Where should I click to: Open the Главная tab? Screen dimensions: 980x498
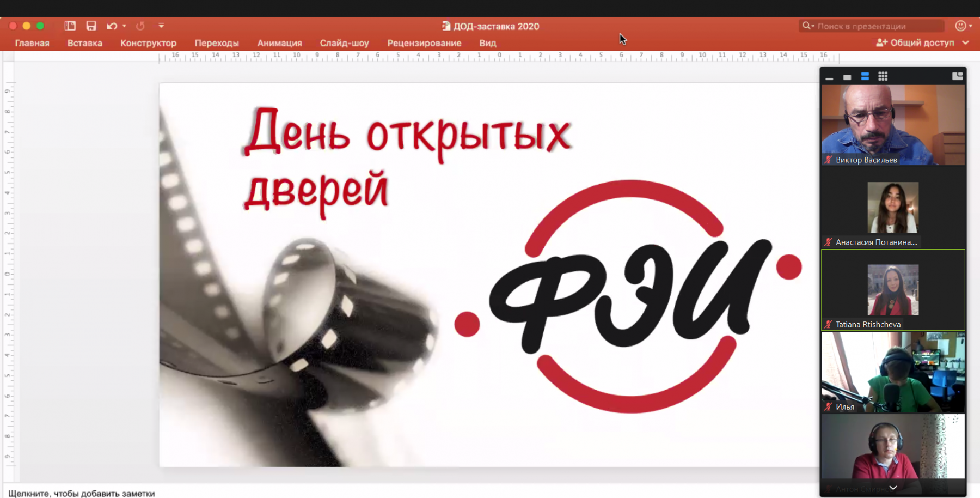coord(32,43)
